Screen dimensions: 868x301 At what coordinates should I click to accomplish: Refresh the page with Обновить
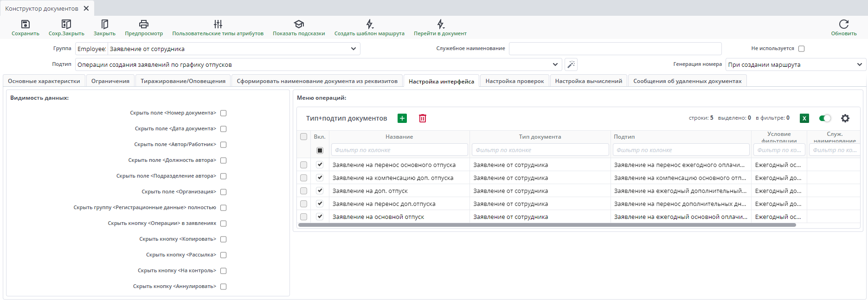coord(843,24)
